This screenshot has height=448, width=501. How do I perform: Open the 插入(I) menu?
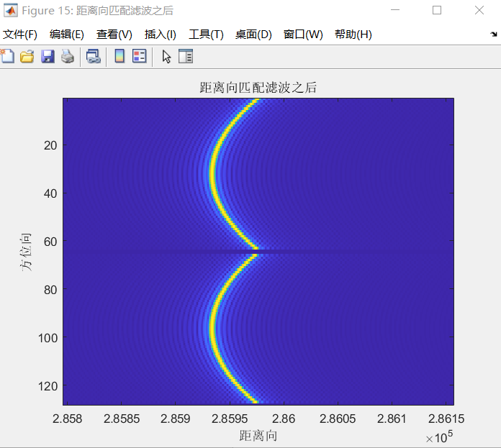160,34
